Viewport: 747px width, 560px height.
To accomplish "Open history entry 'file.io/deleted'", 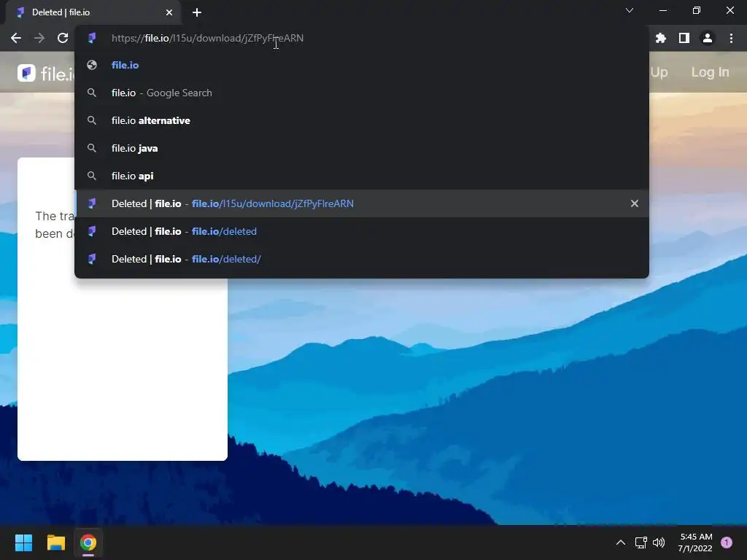I will (362, 231).
